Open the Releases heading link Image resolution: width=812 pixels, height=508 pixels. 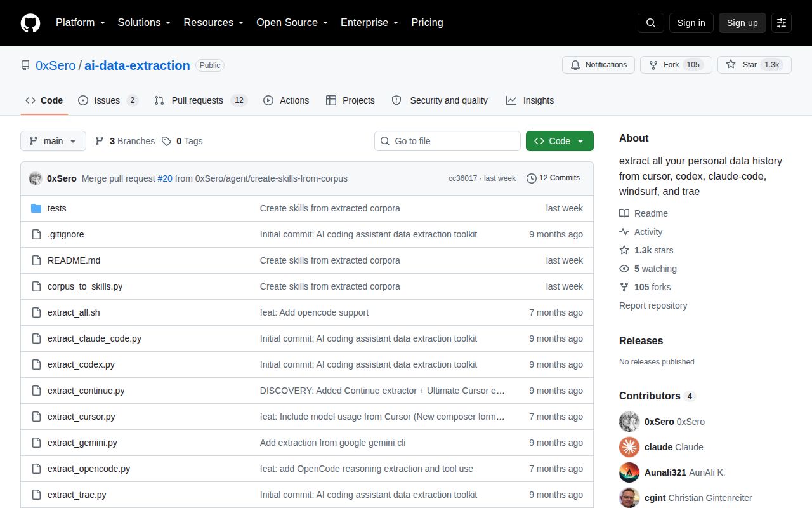coord(641,340)
